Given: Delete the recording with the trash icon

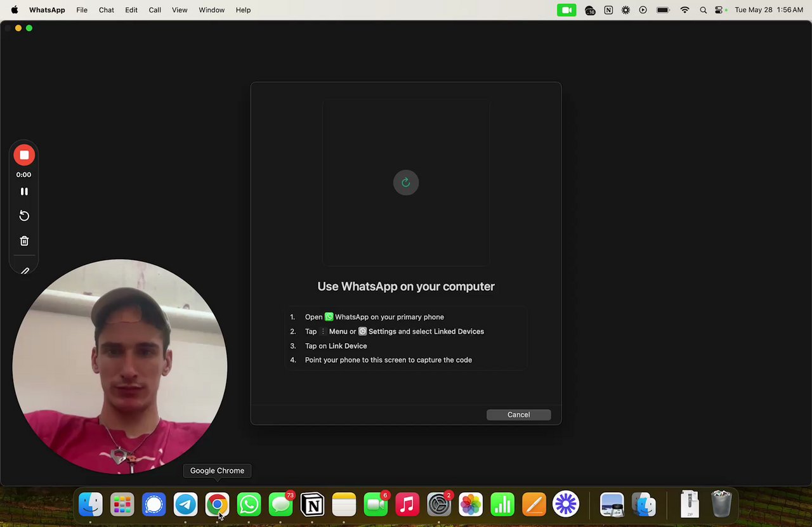Looking at the screenshot, I should coord(24,241).
